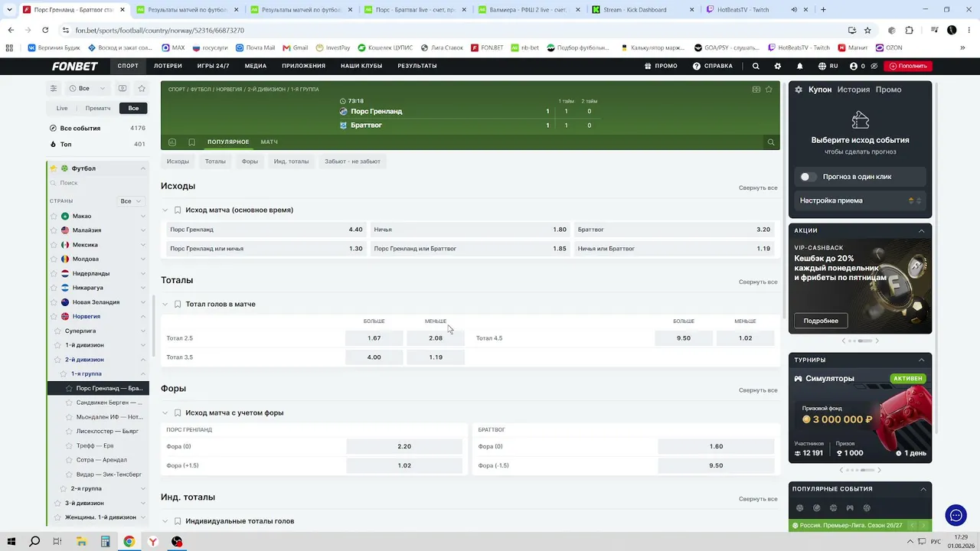Open coupon settings gear icon
The width and height of the screenshot is (980, 551).
[x=799, y=90]
